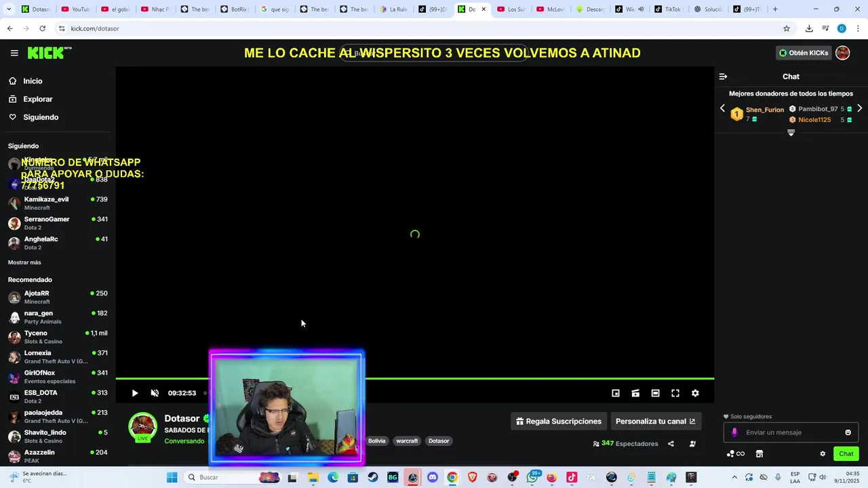Toggle theater mode
The image size is (868, 488).
point(655,393)
